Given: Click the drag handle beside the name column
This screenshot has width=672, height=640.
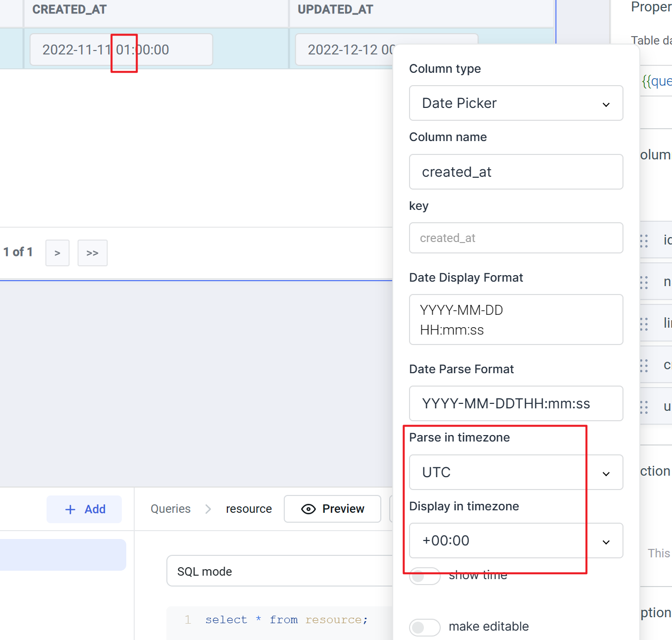Looking at the screenshot, I should click(643, 282).
